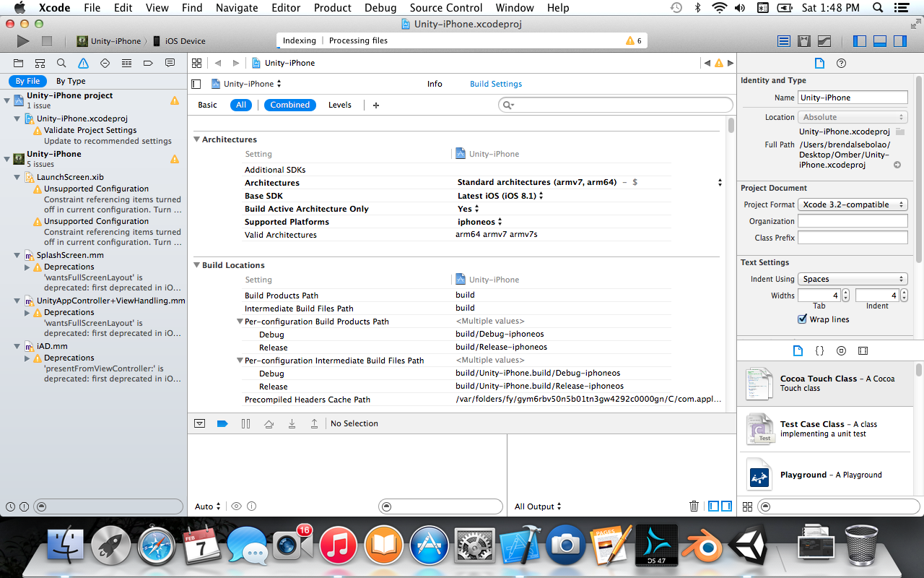
Task: Switch to the Build Settings tab
Action: [x=496, y=84]
